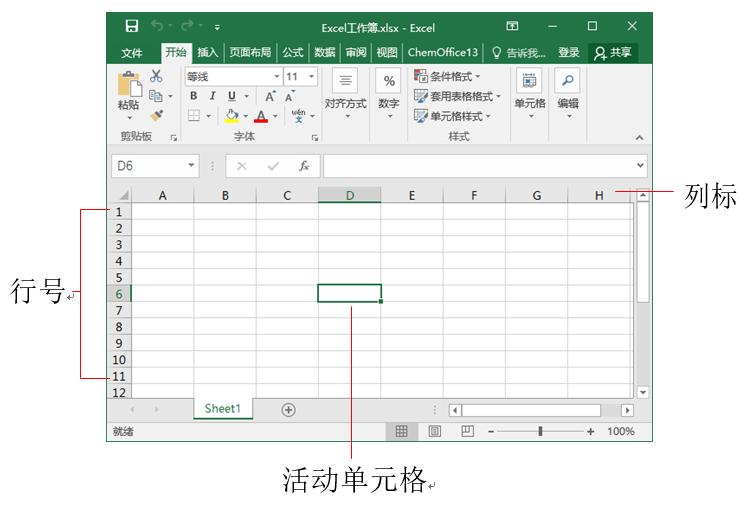The height and width of the screenshot is (510, 755).
Task: Switch to Page Layout view icon
Action: [x=434, y=431]
